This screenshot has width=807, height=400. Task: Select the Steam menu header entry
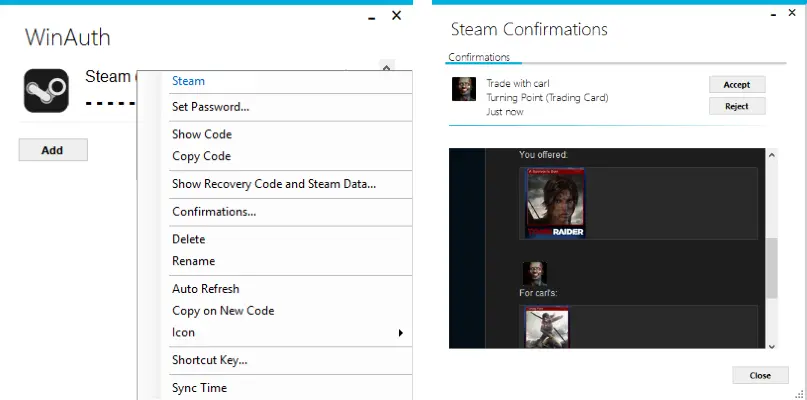[x=188, y=81]
